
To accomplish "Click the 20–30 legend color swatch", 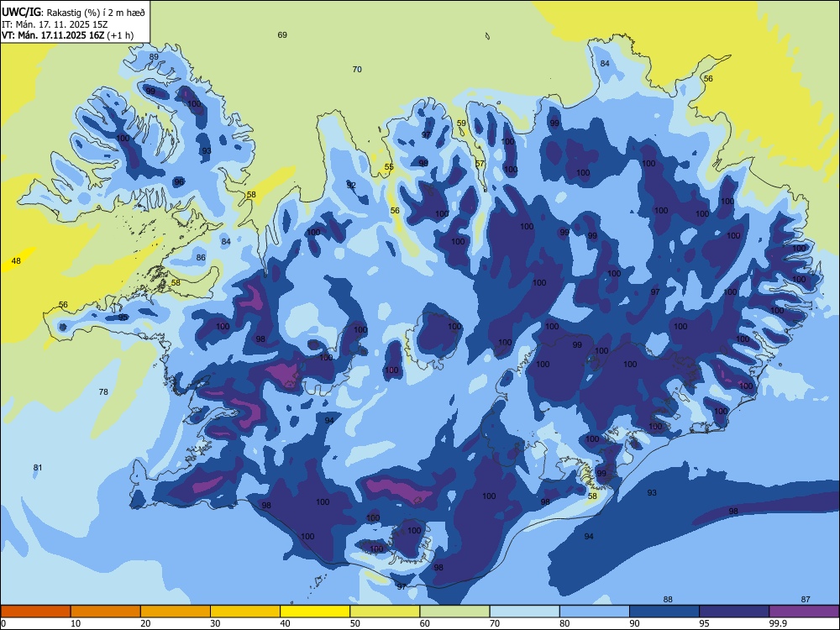I will click(x=176, y=612).
